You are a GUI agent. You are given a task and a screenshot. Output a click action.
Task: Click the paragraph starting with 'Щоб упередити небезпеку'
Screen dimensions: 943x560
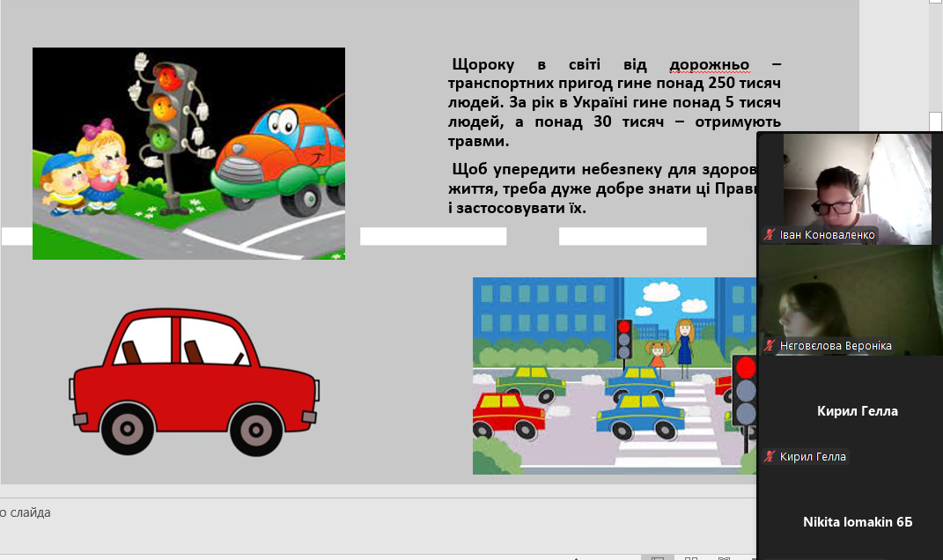coord(599,188)
